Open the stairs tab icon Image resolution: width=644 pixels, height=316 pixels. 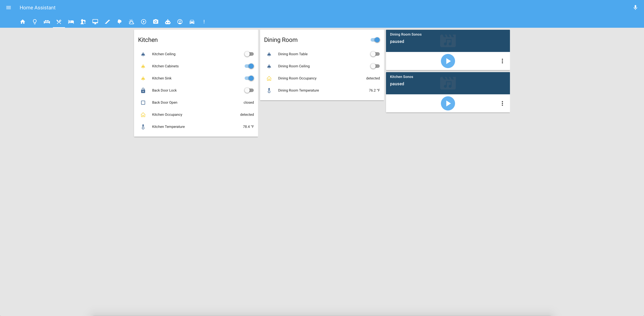pyautogui.click(x=107, y=22)
